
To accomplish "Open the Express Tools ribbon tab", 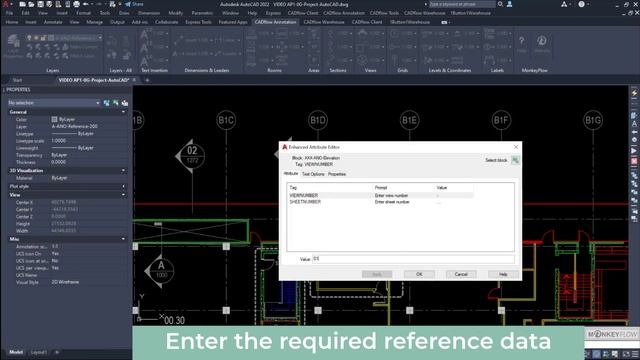I will pyautogui.click(x=198, y=22).
